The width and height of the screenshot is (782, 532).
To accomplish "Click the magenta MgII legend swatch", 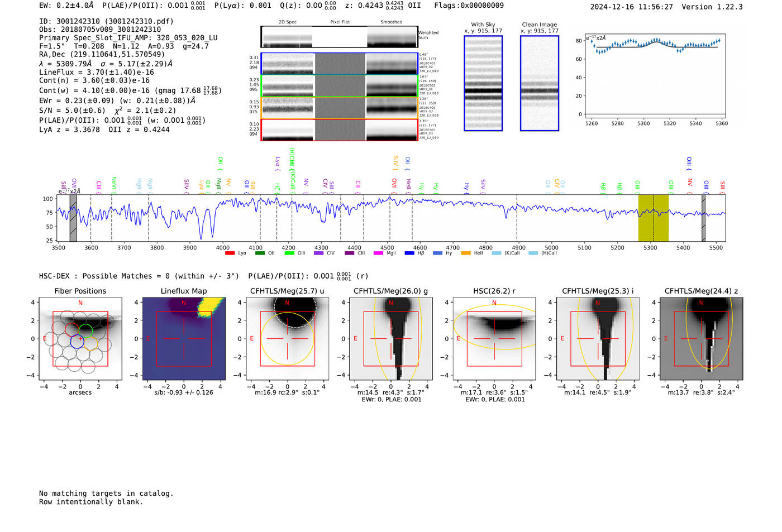I will coord(378,253).
